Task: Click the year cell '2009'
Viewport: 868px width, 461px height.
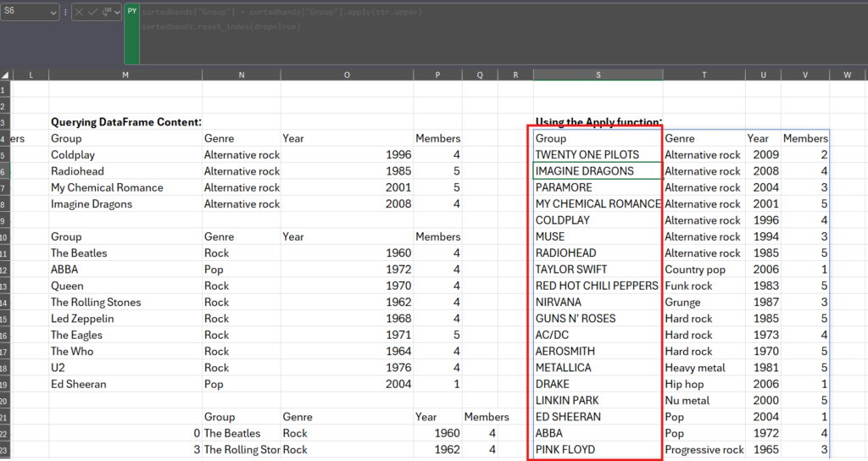Action: point(764,155)
